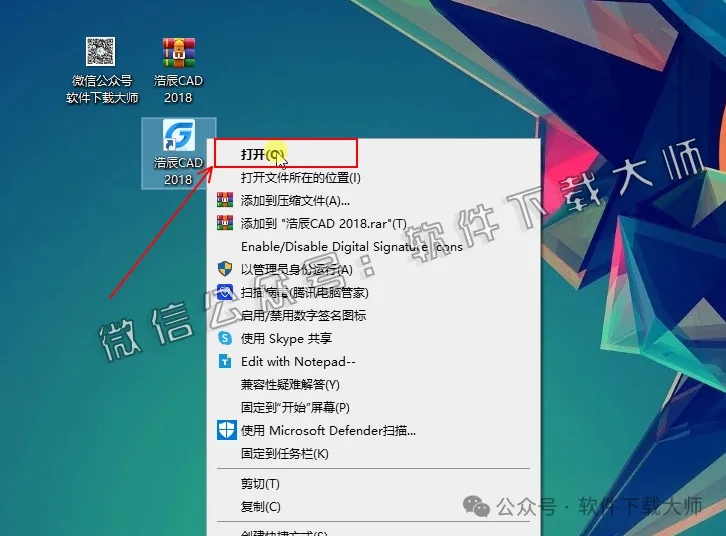
Task: Click WinRAR icon beside 添加到压缩文件(A)...
Action: pos(225,200)
